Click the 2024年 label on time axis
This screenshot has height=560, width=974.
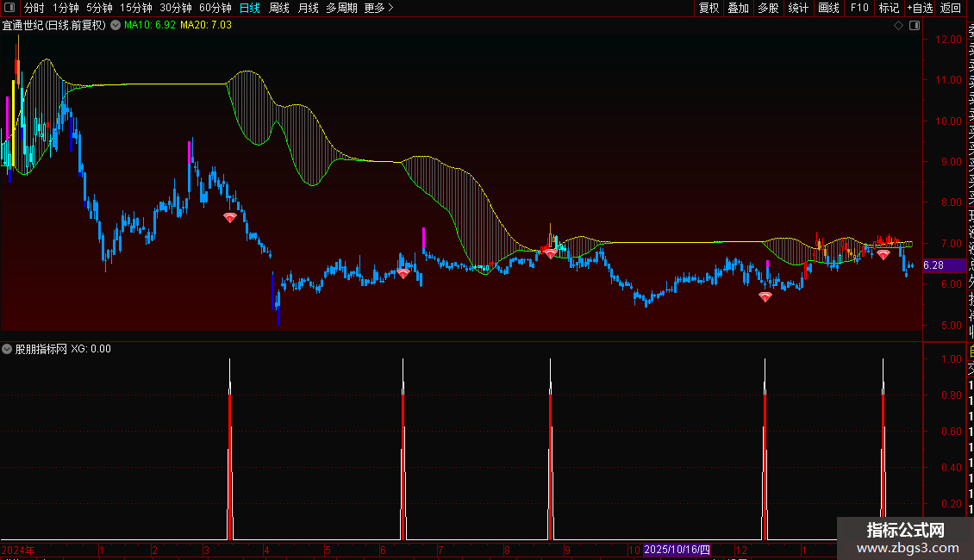pyautogui.click(x=18, y=550)
